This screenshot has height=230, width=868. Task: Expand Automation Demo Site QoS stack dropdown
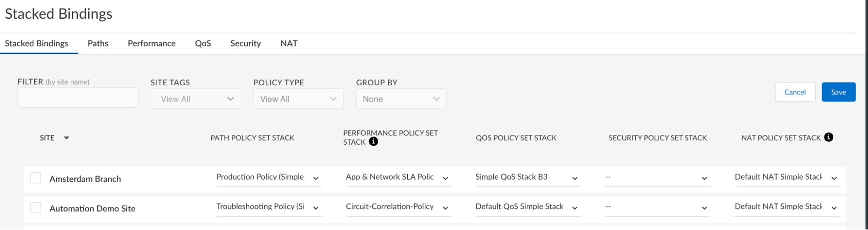574,208
